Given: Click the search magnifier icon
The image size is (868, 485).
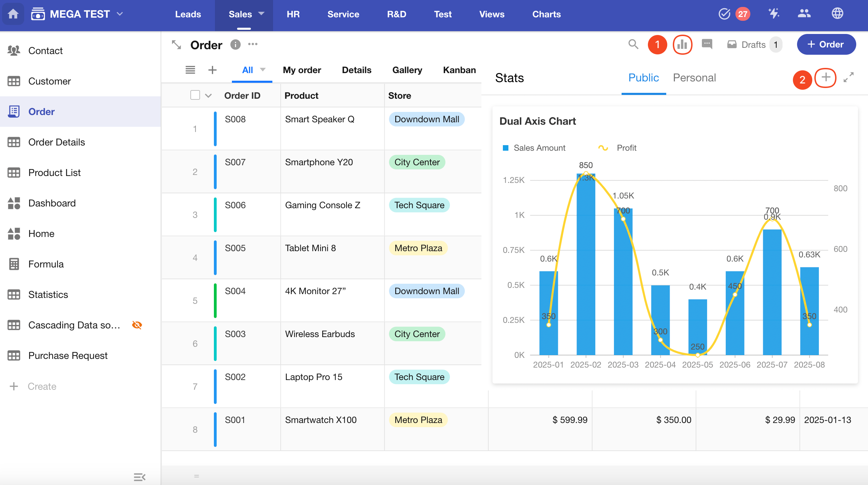Looking at the screenshot, I should point(633,44).
